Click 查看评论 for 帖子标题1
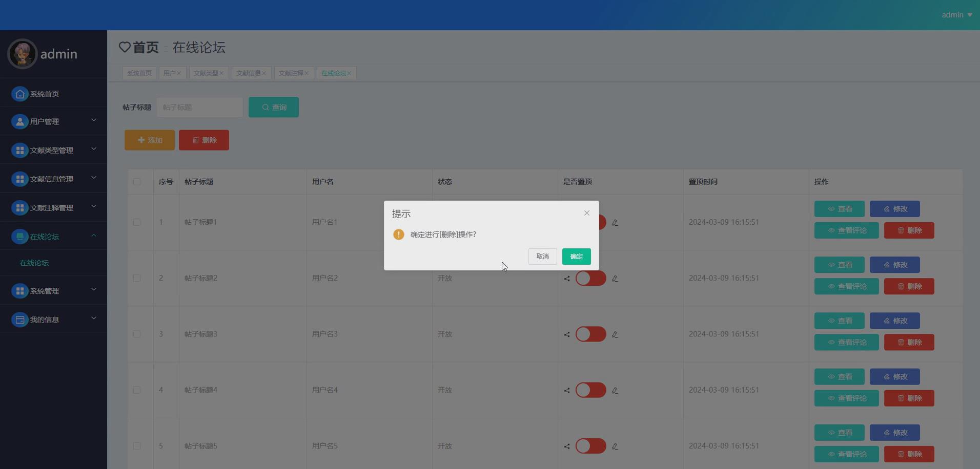 point(847,230)
